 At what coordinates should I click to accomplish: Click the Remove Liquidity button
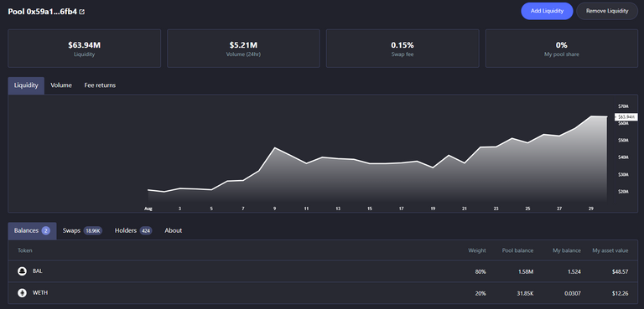(607, 11)
